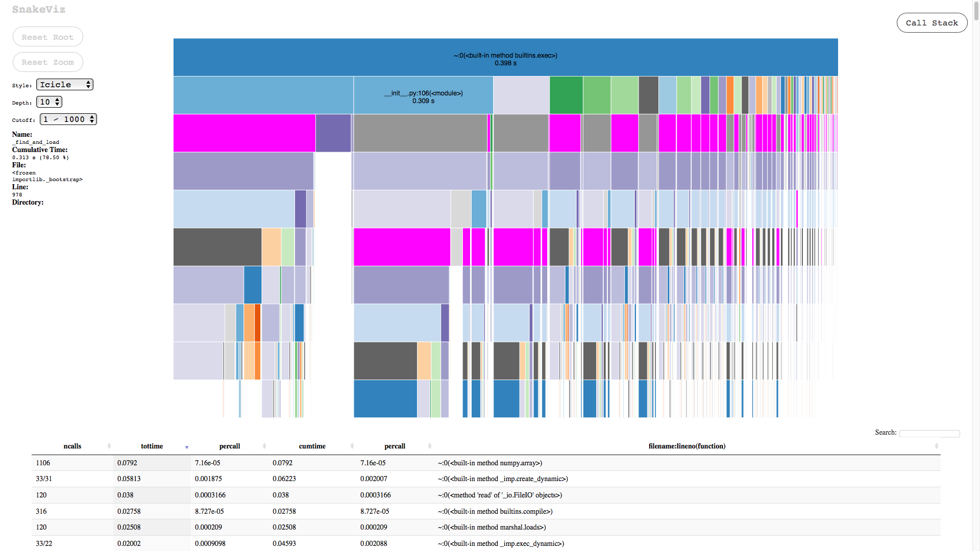980x551 pixels.
Task: Open the Style dropdown showing Icicle
Action: (x=64, y=84)
